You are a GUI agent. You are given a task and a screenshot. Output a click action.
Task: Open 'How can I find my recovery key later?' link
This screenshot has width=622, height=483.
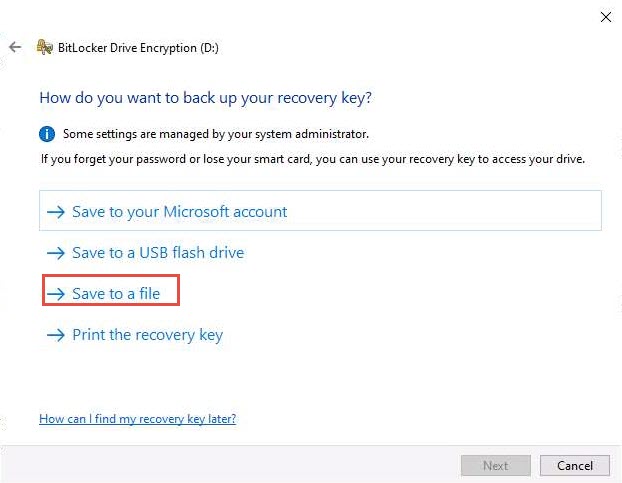(x=137, y=418)
